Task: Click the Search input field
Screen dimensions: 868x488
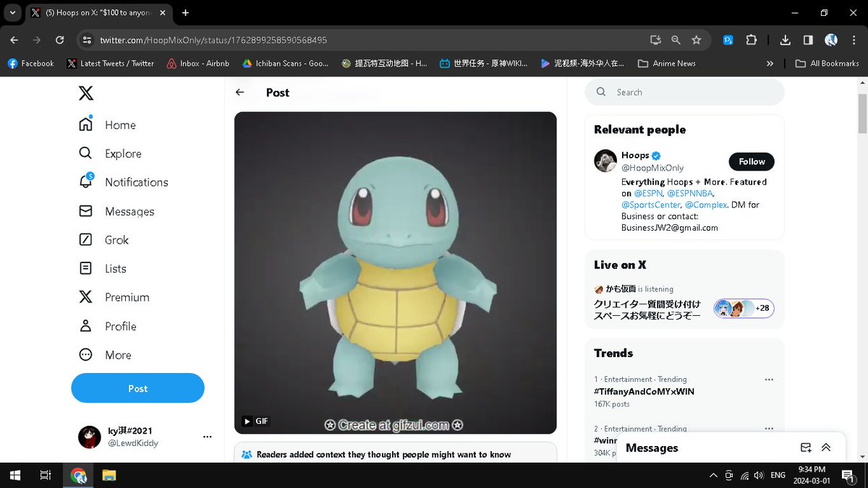Action: coord(684,93)
